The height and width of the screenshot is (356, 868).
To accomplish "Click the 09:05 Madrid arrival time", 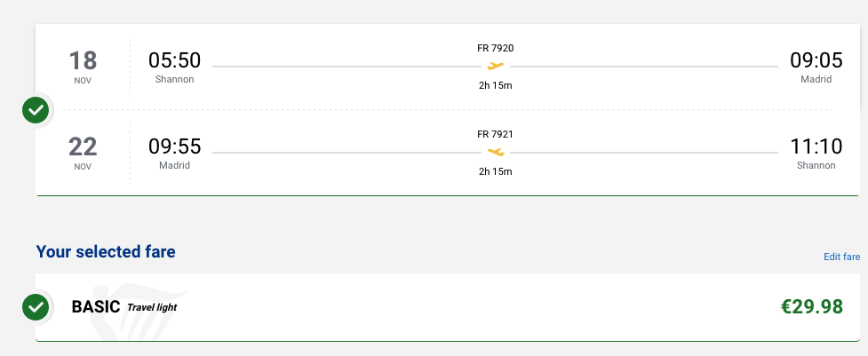I will click(x=816, y=60).
